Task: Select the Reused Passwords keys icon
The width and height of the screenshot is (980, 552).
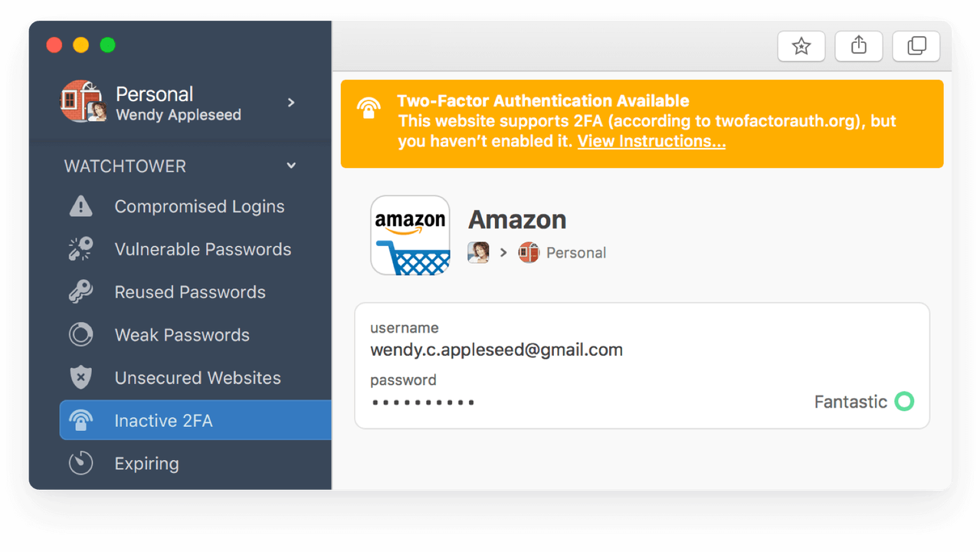Action: pos(80,292)
